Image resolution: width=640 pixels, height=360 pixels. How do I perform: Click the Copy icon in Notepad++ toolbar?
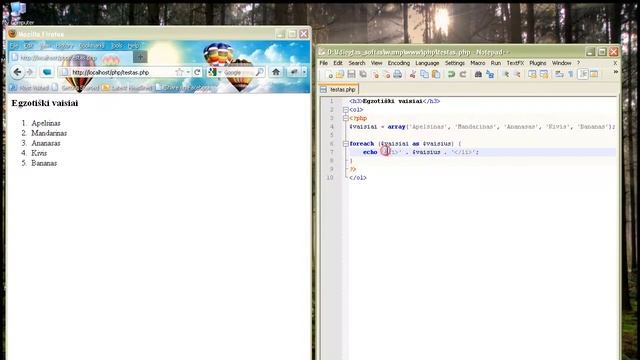click(424, 74)
